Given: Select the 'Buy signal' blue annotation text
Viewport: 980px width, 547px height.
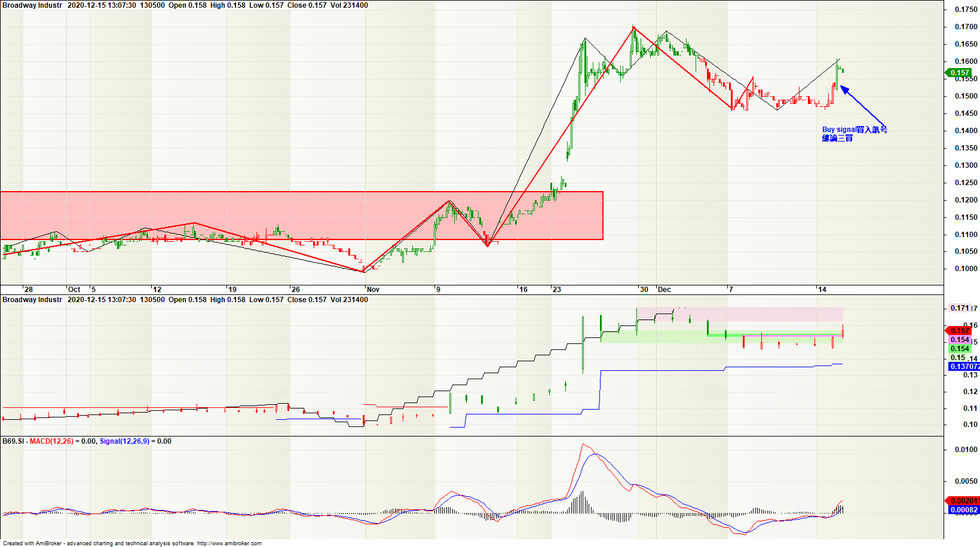Looking at the screenshot, I should (x=839, y=130).
